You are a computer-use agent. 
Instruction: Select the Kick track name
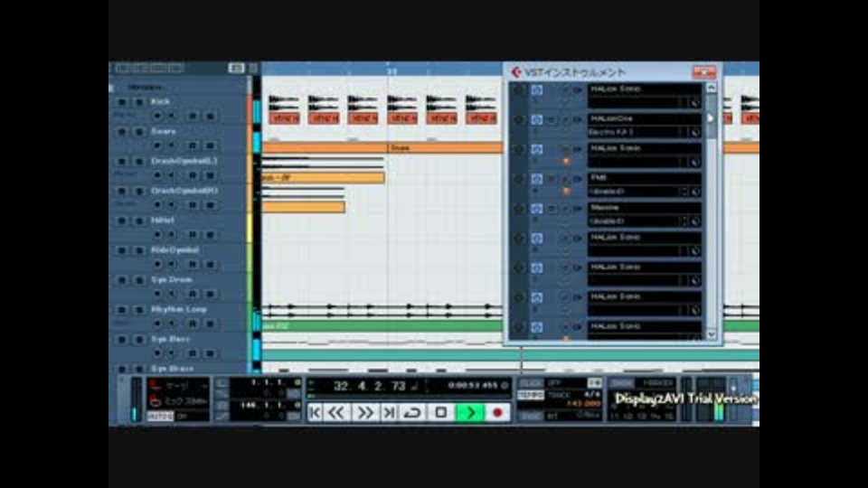coord(161,102)
